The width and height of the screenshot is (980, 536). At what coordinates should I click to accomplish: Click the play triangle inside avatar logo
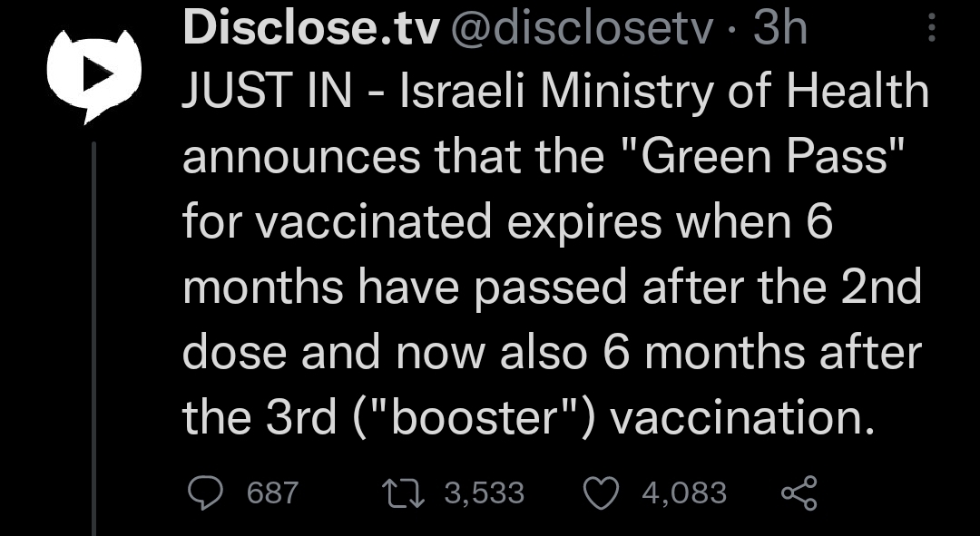tap(98, 75)
